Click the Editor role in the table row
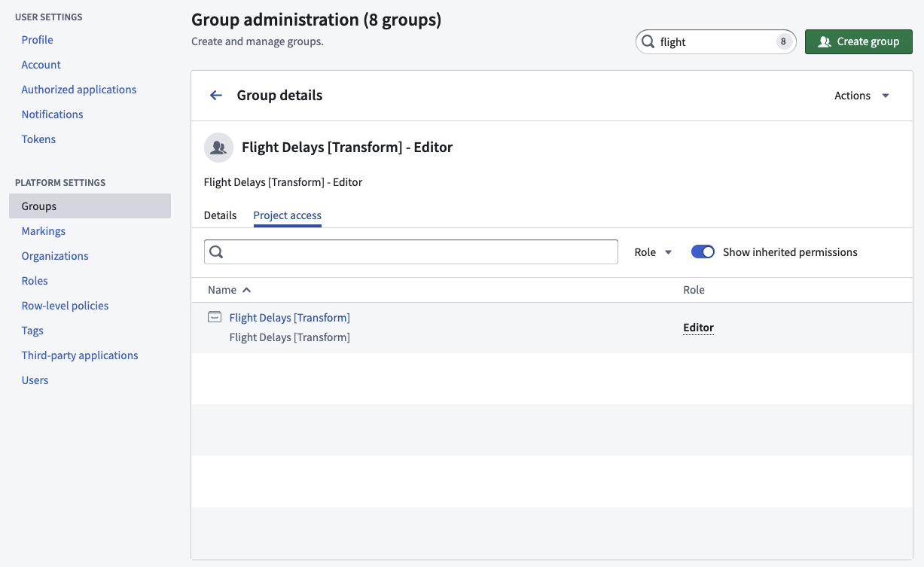Image resolution: width=924 pixels, height=567 pixels. tap(698, 328)
